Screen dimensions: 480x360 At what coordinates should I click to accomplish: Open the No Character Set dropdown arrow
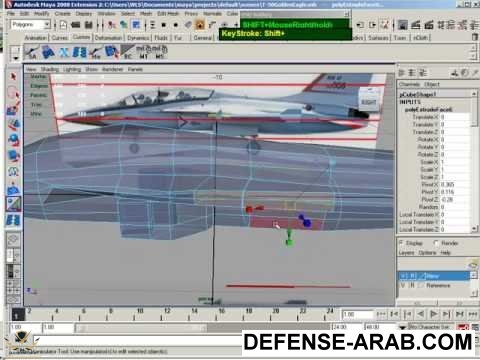pos(403,327)
